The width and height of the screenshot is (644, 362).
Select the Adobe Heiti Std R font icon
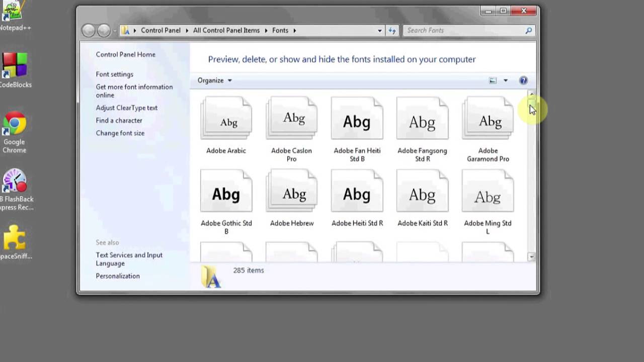357,191
